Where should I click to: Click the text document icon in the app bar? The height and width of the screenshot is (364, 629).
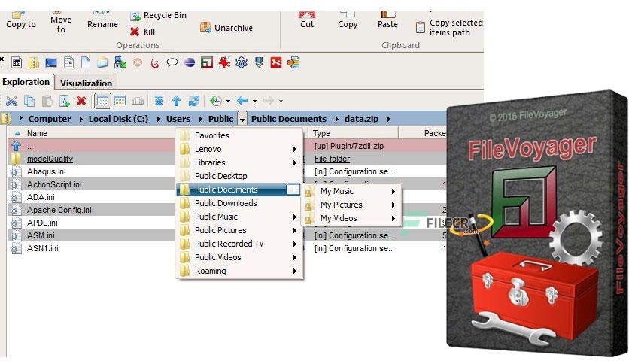point(68,62)
